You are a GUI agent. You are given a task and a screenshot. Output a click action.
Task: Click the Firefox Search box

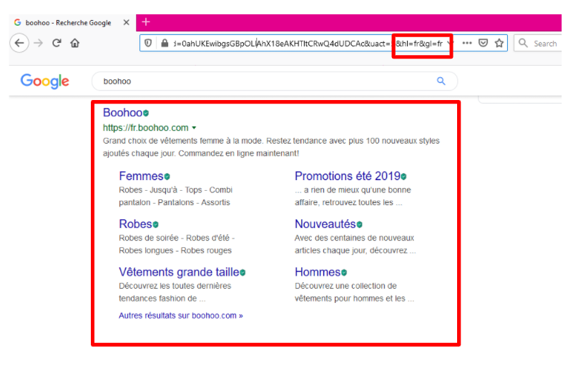(538, 43)
